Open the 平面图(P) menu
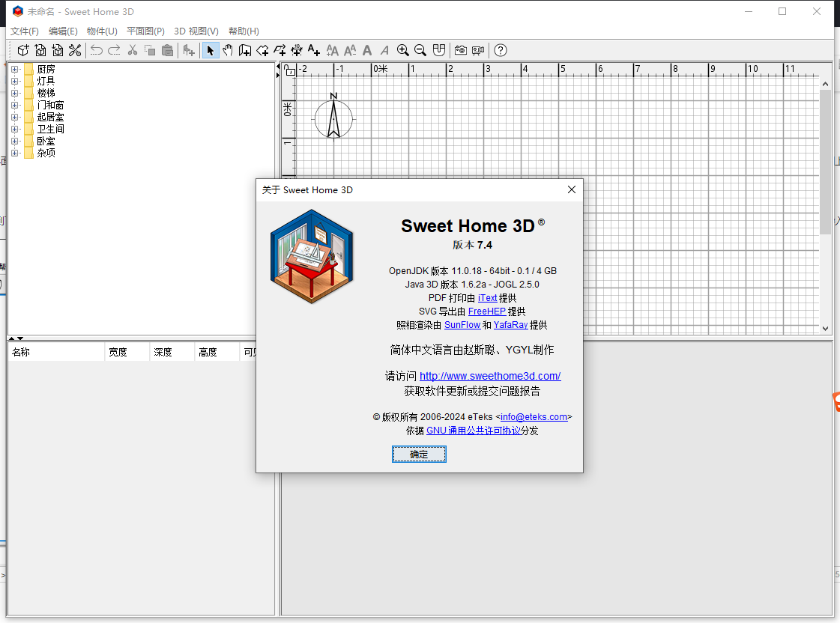The width and height of the screenshot is (840, 623). point(145,31)
